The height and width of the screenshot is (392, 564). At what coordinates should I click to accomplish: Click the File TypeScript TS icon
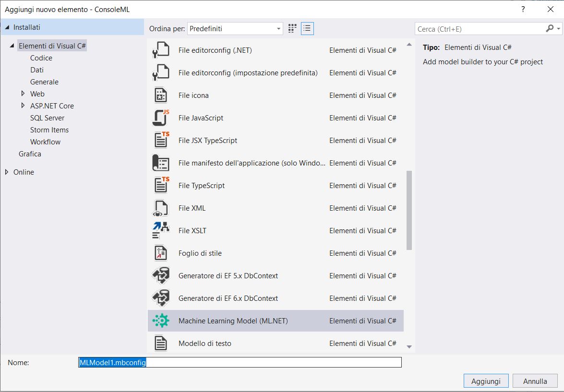coord(161,185)
